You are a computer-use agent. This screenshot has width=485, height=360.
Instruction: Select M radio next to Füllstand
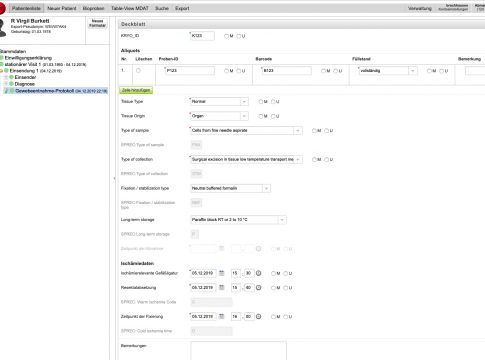[429, 71]
